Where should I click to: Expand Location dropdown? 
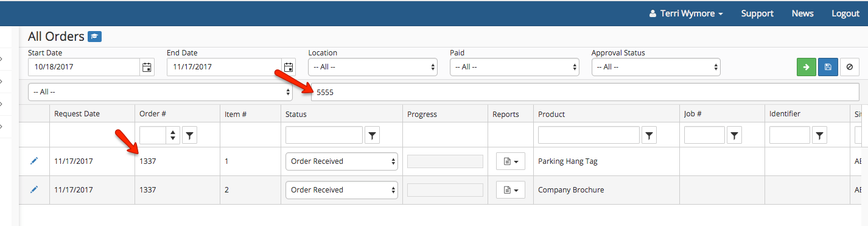(373, 67)
